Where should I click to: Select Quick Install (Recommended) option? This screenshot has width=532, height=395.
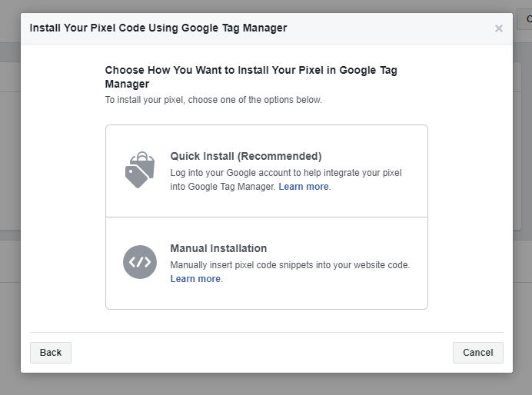point(267,171)
